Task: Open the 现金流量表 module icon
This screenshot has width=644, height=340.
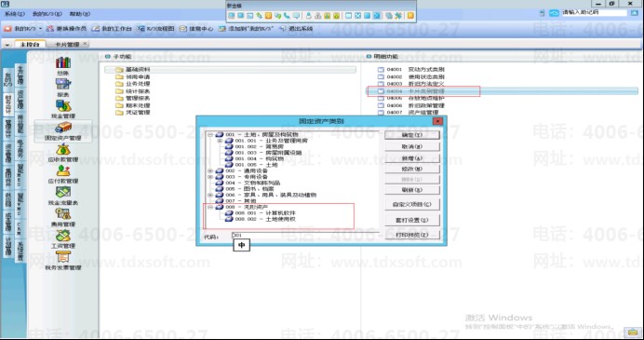Action: [x=63, y=192]
